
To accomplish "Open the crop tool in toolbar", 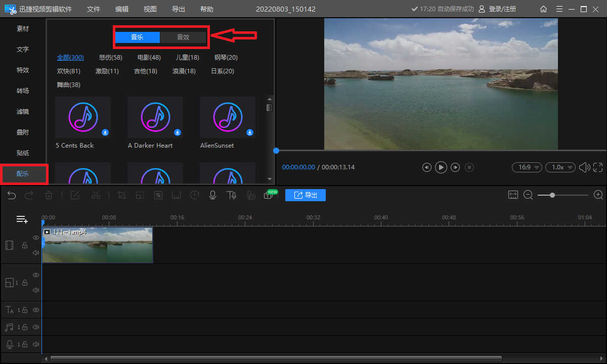I will tap(121, 195).
